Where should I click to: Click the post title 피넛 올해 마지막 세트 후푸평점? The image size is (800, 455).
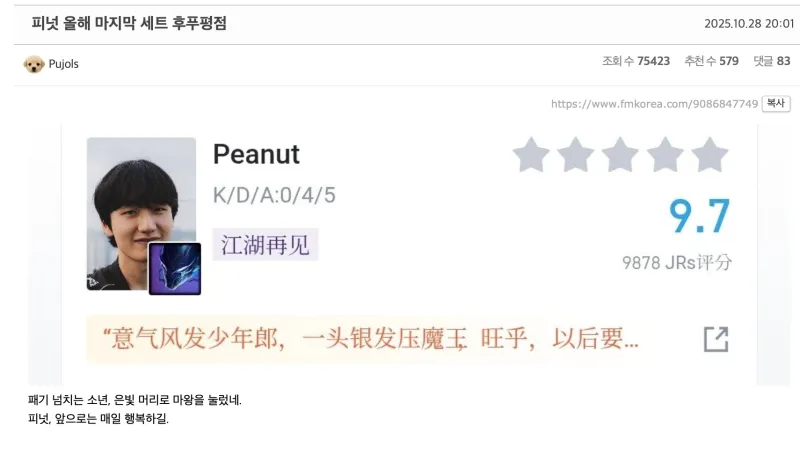coord(129,23)
